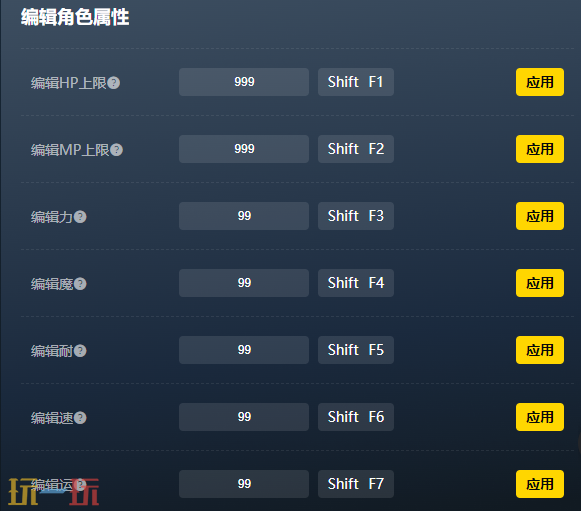Select the MP limit value field 999
The height and width of the screenshot is (511, 581).
244,149
